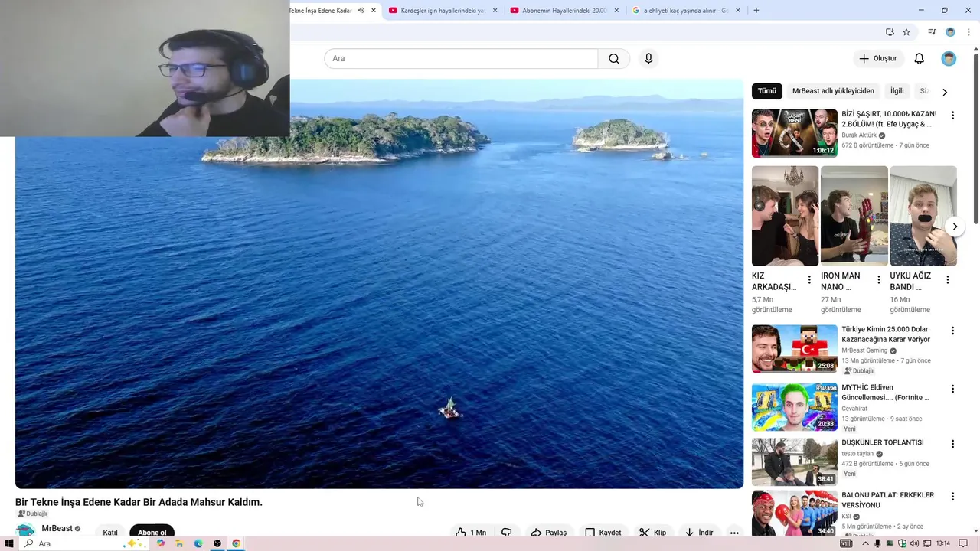Open options for 'MYTHİC Eldiven' video
980x551 pixels.
(953, 389)
